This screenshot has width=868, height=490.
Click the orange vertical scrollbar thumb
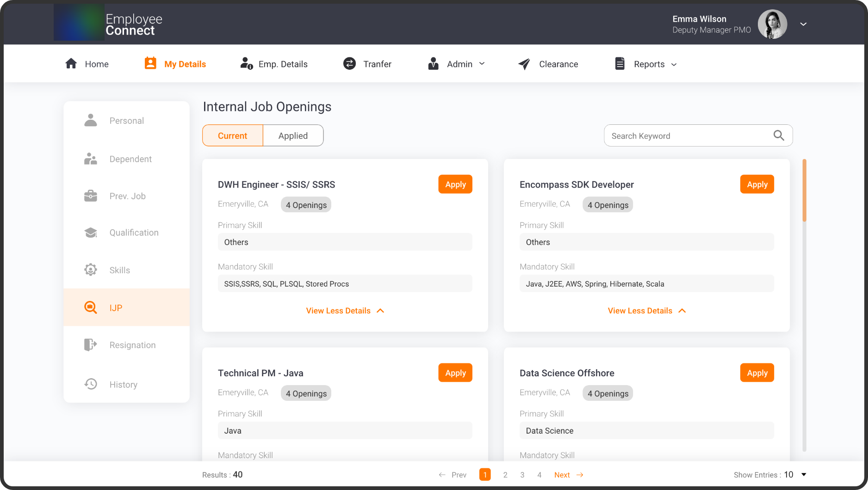click(804, 190)
